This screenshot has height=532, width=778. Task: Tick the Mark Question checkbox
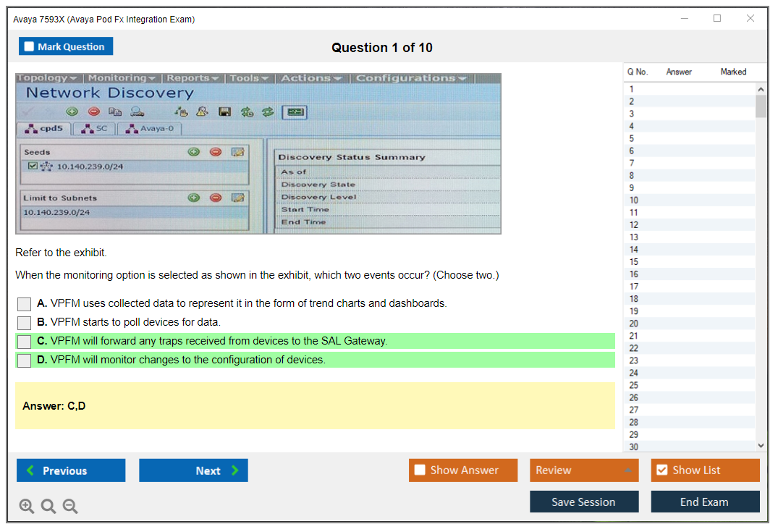point(29,46)
